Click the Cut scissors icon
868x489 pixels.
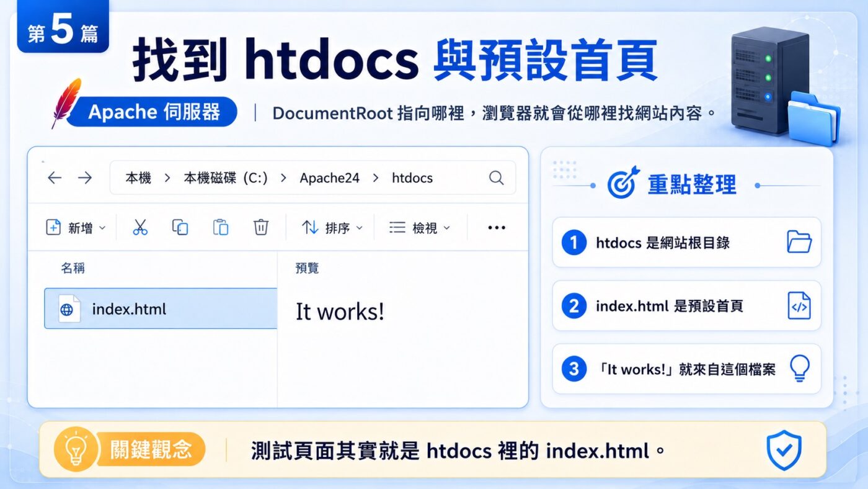[x=140, y=228]
